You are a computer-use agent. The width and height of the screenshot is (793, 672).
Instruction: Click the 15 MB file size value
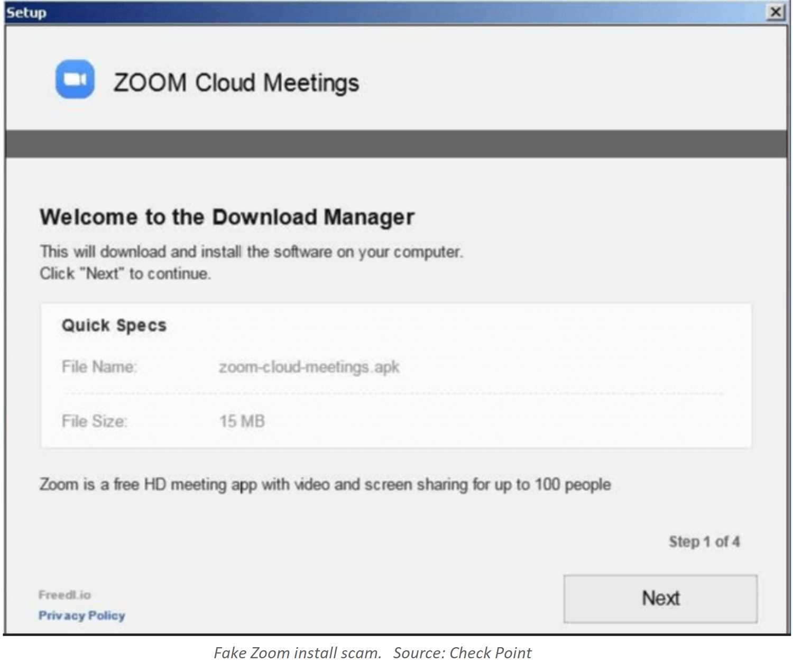click(242, 421)
